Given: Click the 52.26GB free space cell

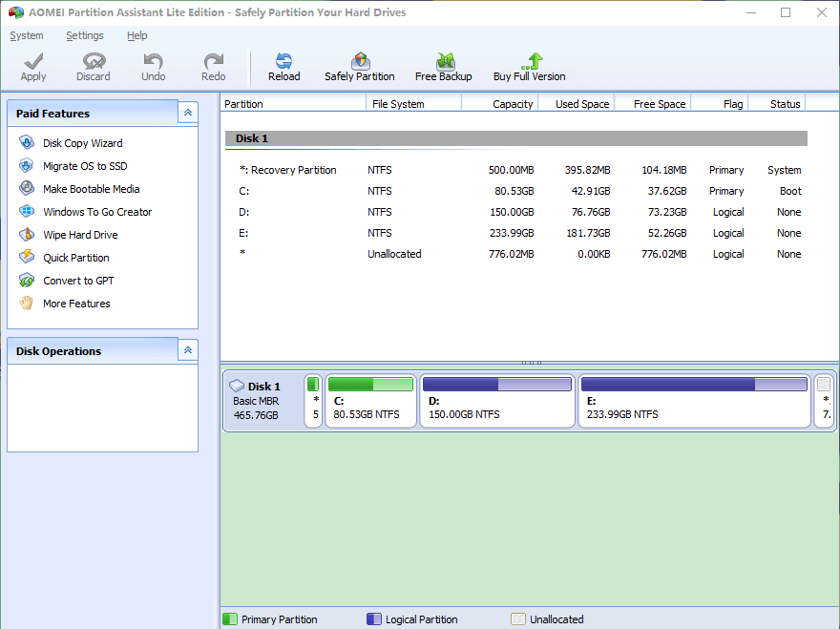Looking at the screenshot, I should tap(667, 233).
